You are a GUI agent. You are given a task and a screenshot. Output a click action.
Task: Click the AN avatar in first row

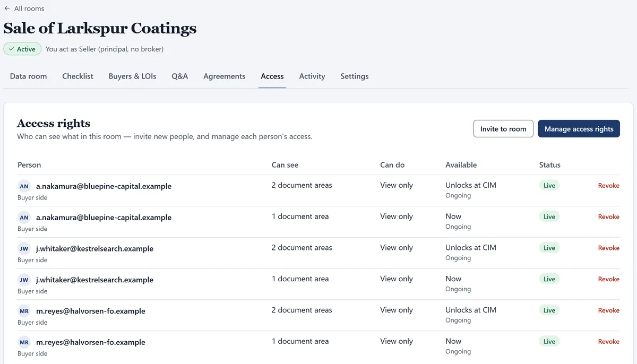tap(24, 186)
